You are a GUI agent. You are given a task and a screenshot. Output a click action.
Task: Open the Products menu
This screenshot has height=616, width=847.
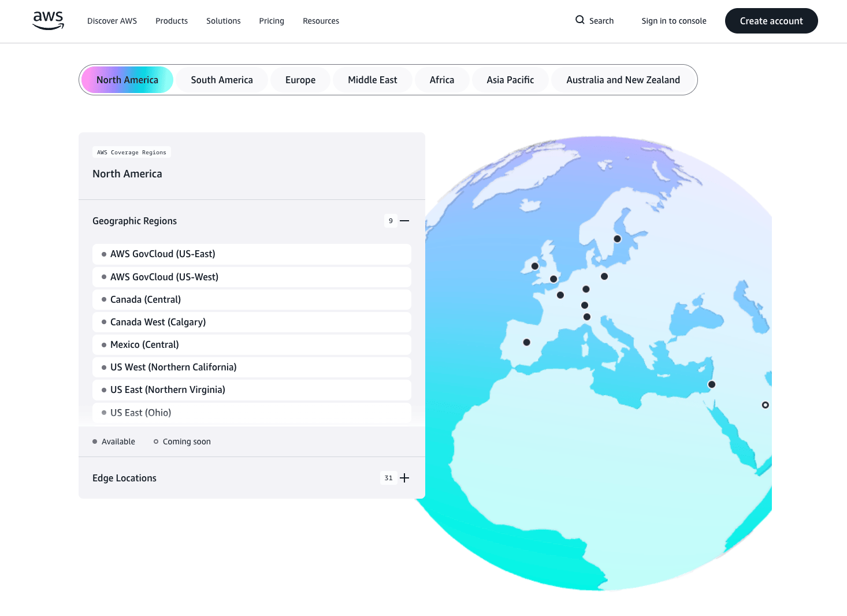172,21
